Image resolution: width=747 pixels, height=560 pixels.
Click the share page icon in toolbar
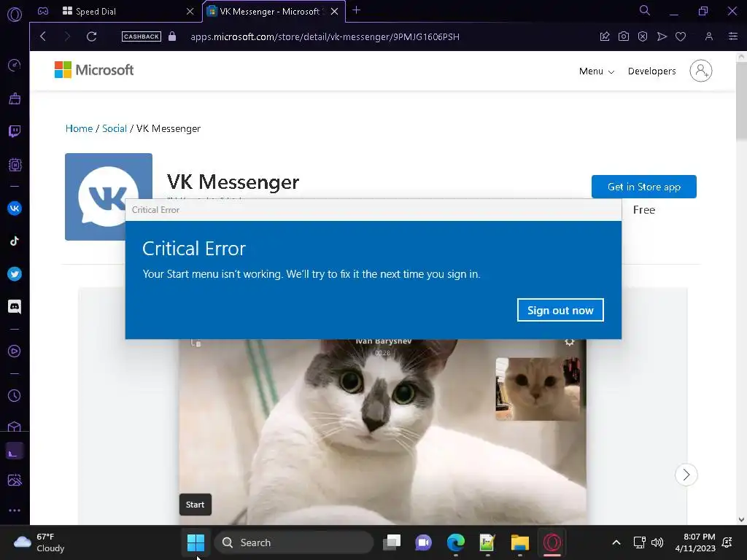point(605,36)
